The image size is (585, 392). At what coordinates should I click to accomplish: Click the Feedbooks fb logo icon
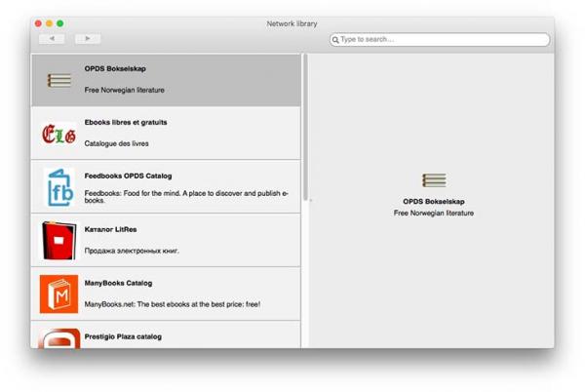[x=59, y=187]
